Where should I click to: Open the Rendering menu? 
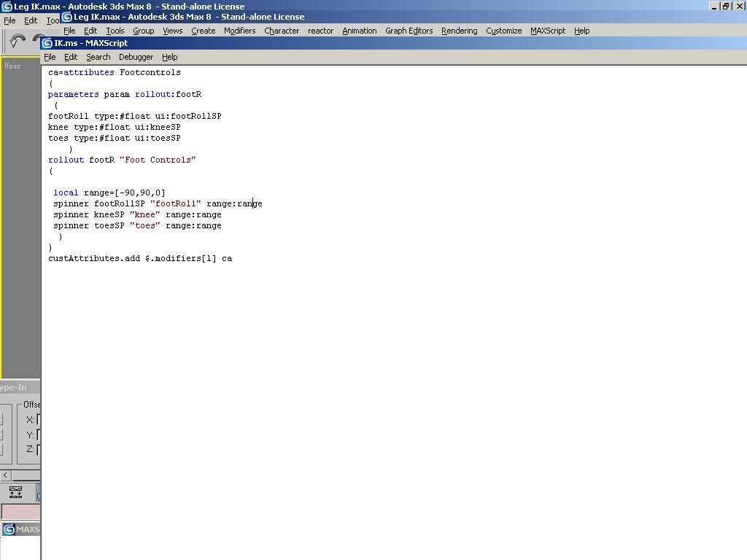460,31
